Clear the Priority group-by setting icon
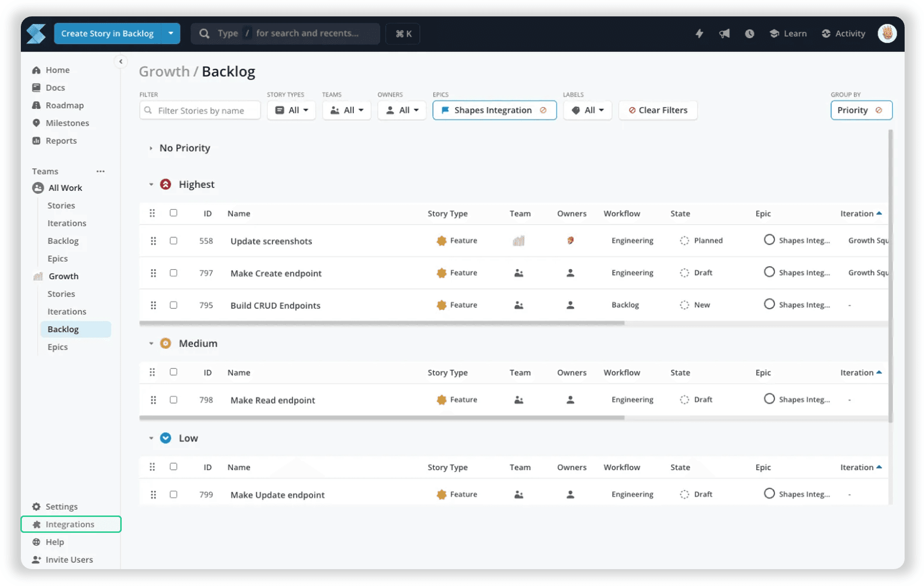924x586 pixels. coord(879,110)
